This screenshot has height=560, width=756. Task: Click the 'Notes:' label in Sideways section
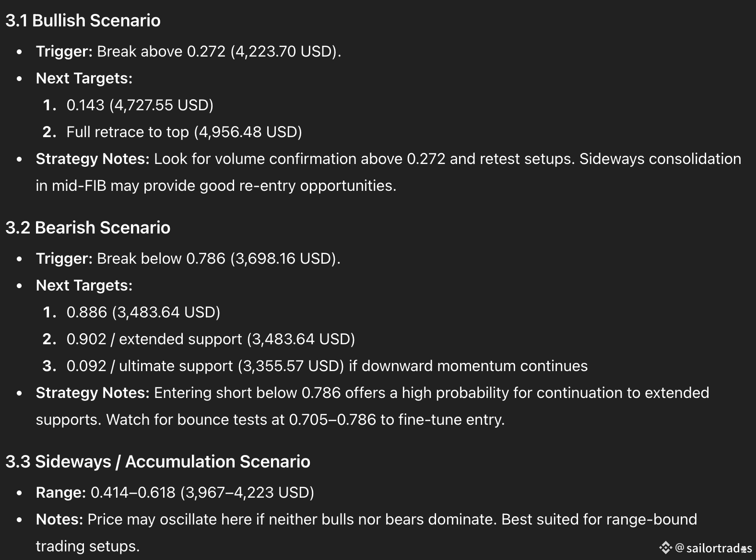59,519
